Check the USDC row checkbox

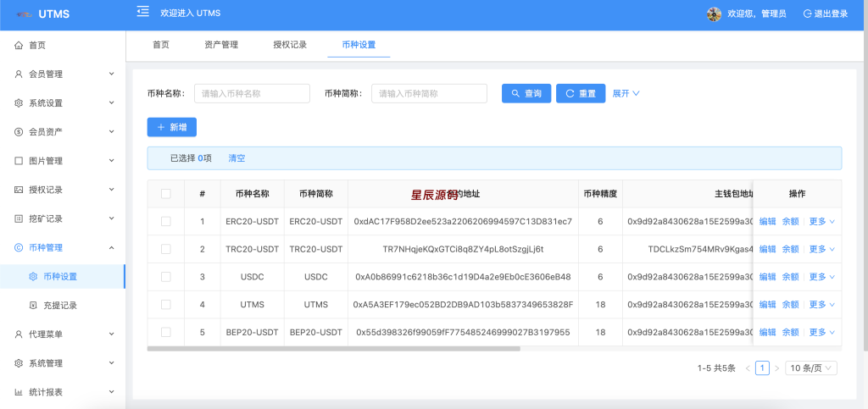166,276
